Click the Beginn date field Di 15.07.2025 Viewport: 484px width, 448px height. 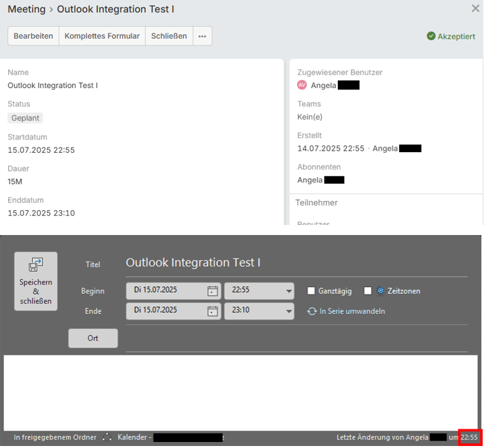(x=174, y=291)
